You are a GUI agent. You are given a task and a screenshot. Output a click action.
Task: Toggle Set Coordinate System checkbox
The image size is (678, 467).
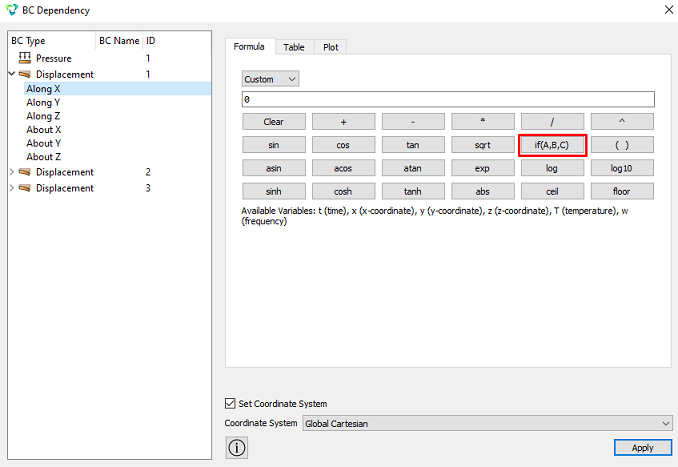[x=230, y=403]
